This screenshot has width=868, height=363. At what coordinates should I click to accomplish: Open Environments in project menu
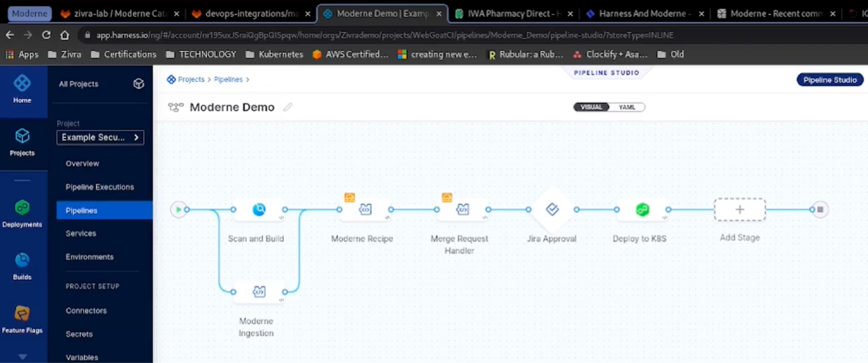[x=90, y=257]
